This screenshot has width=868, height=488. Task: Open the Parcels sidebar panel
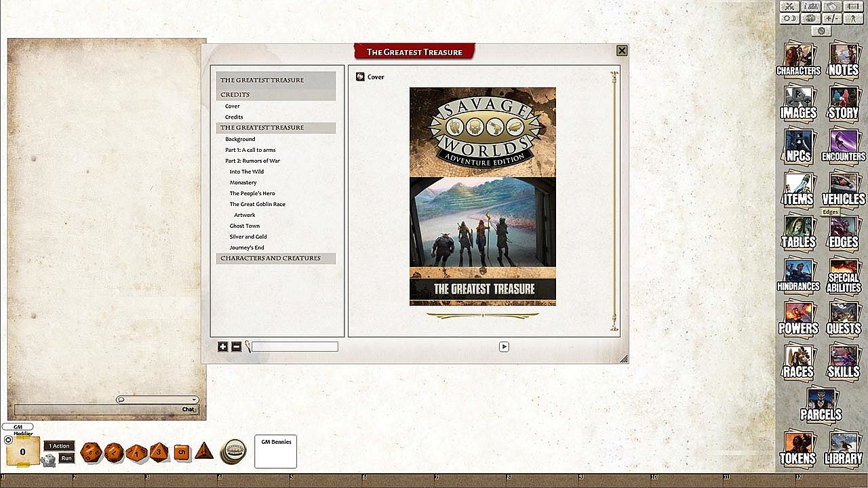821,403
